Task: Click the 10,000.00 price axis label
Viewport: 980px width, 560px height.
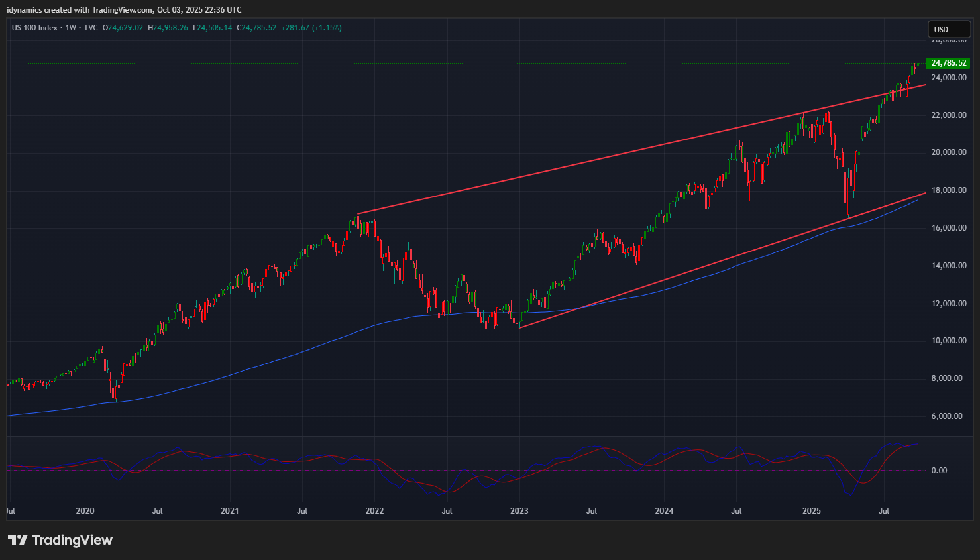Action: pos(948,341)
